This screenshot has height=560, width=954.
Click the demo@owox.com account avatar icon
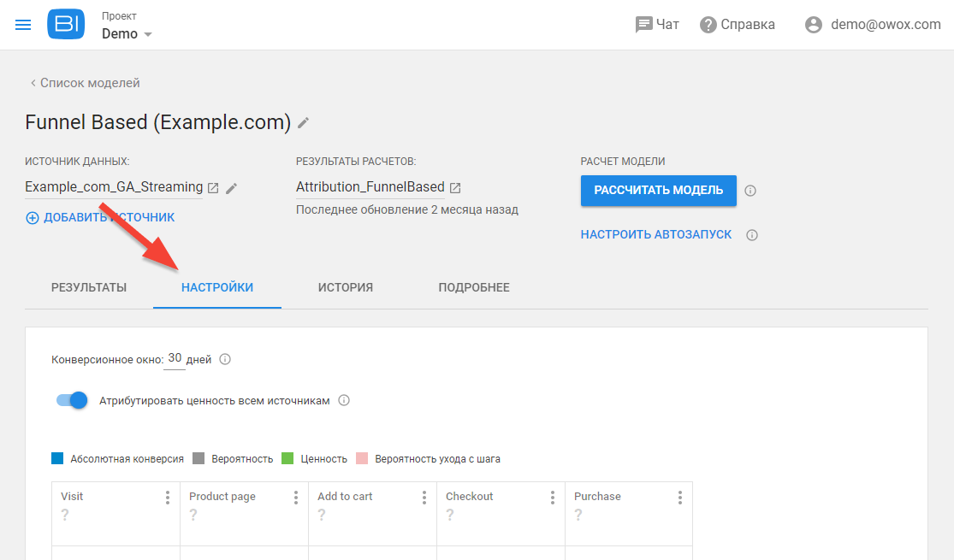tap(813, 24)
